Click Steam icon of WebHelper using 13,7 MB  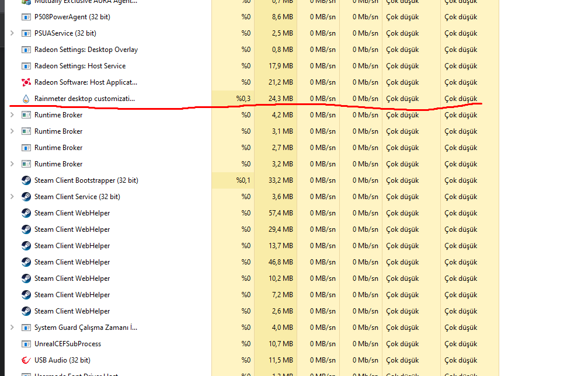tap(26, 246)
